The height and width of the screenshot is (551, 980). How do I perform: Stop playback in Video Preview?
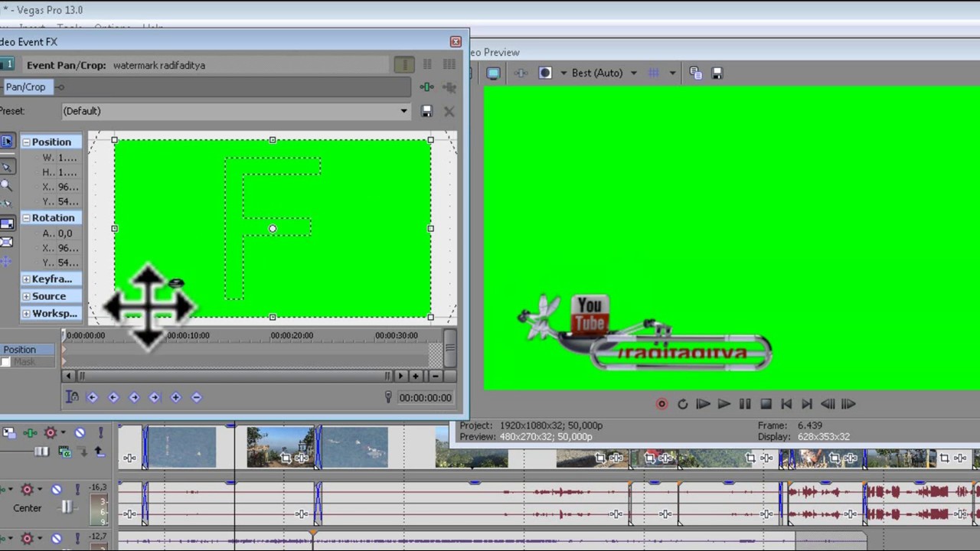point(766,404)
